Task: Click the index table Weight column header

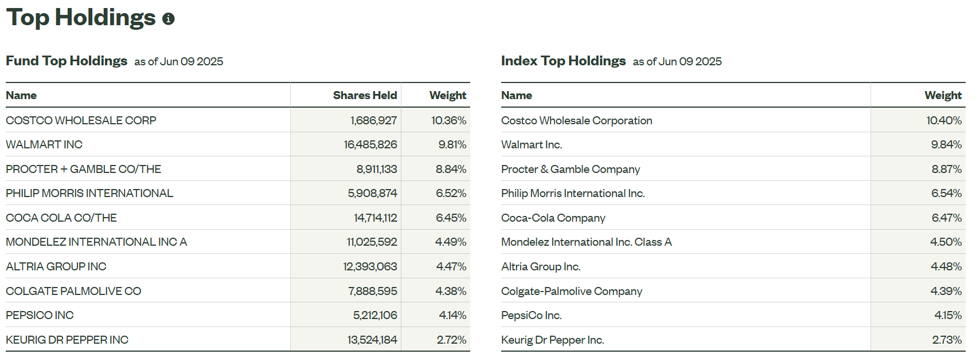Action: coord(943,95)
